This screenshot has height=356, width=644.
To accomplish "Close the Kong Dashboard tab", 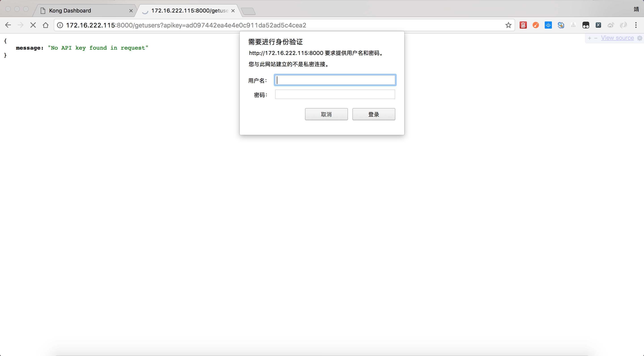I will 131,11.
